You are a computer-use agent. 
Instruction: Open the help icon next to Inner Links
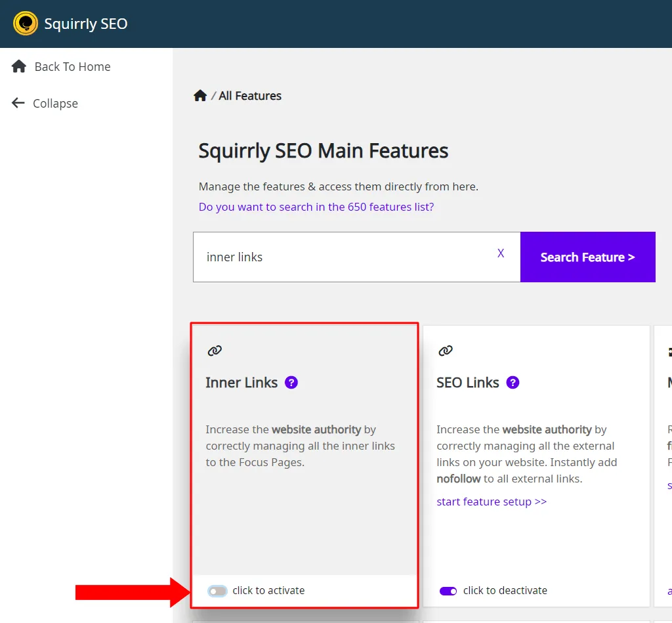tap(291, 383)
